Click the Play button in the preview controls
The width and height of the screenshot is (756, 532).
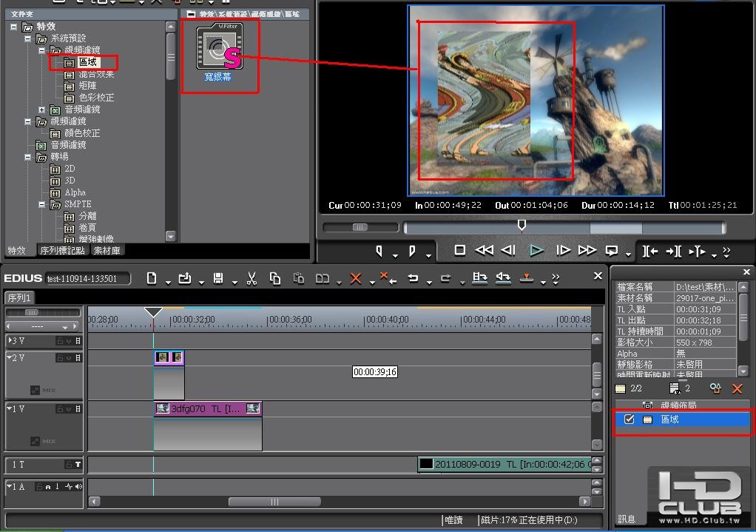point(536,250)
